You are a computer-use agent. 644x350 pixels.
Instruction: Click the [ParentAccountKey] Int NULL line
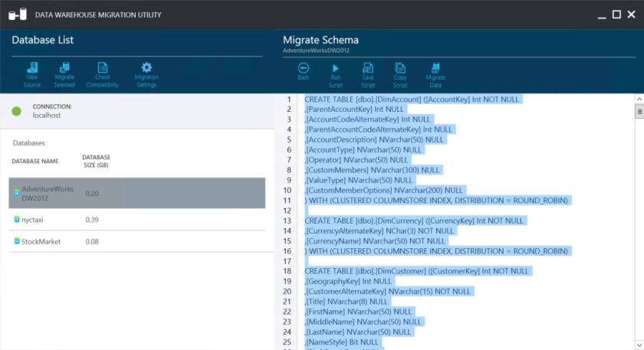(354, 110)
